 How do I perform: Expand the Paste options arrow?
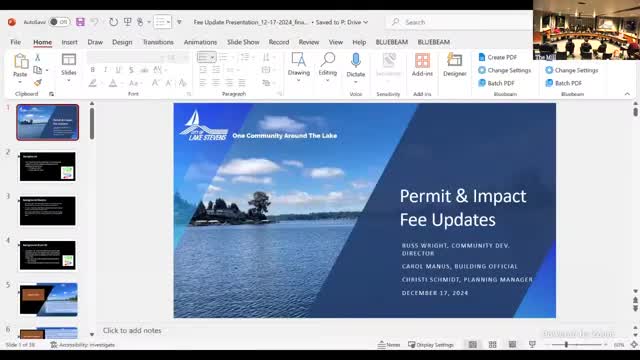tap(20, 82)
